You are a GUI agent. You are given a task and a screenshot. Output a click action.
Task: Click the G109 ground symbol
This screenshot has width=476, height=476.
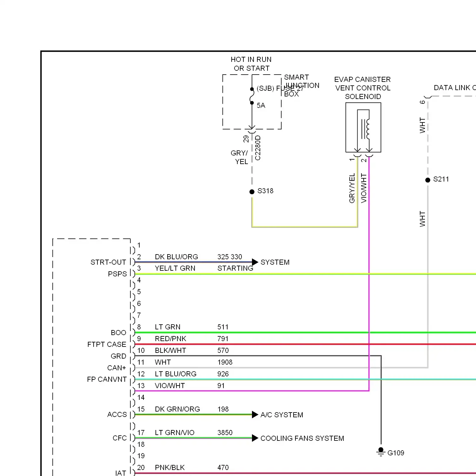click(x=381, y=452)
